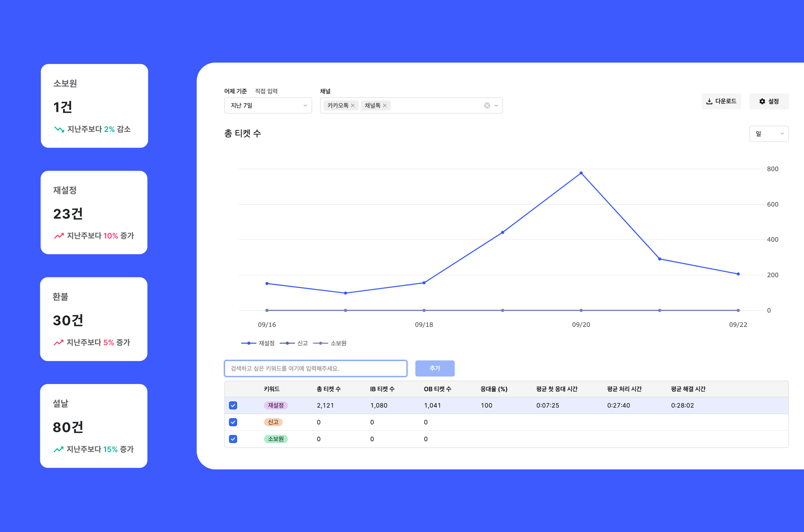804x532 pixels.
Task: Remove the 카카오톡 channel tag
Action: click(x=353, y=105)
